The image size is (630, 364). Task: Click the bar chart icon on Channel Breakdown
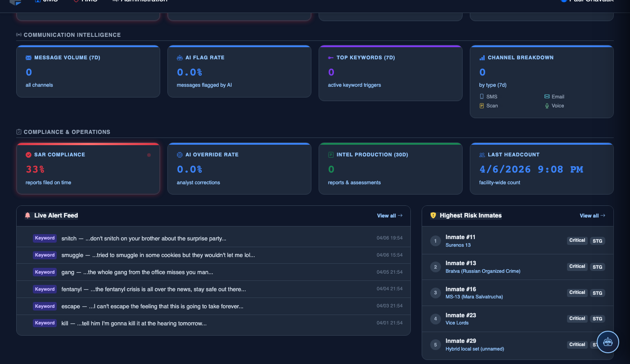click(x=482, y=58)
